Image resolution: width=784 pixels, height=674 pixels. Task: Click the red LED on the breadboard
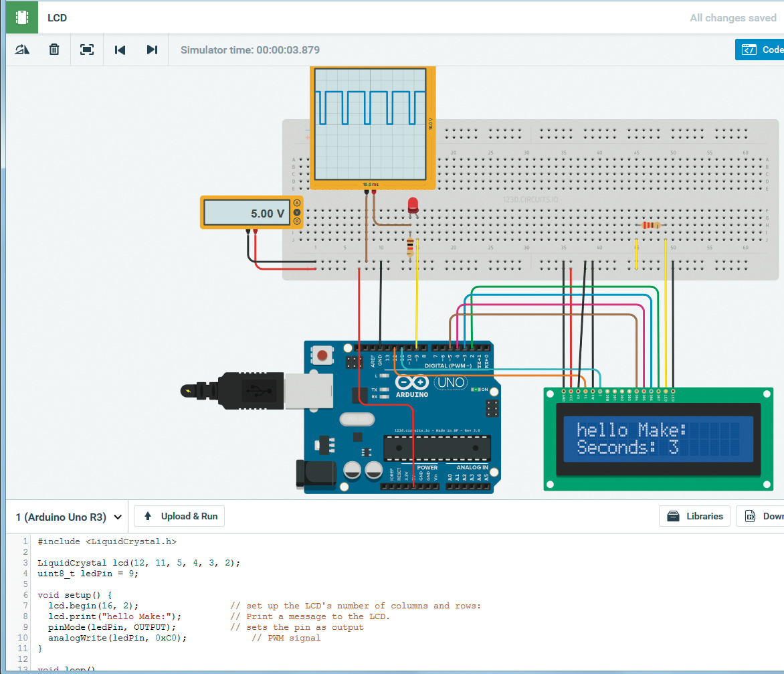click(x=413, y=205)
